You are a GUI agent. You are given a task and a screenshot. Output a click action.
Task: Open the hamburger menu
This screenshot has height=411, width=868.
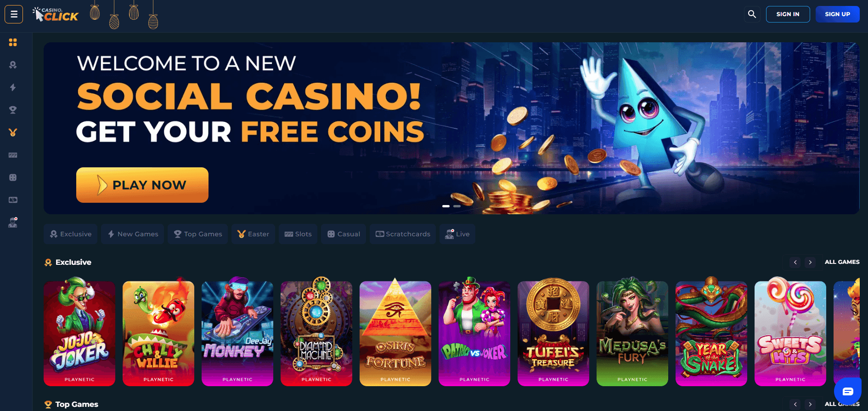click(14, 14)
